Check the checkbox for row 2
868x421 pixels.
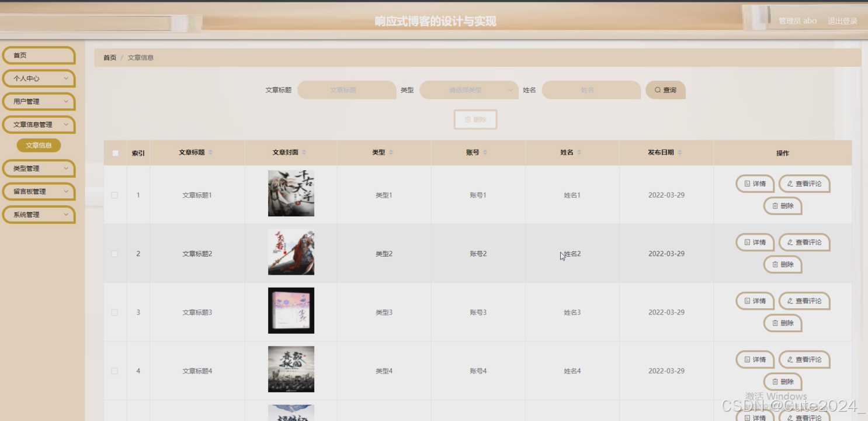point(114,254)
